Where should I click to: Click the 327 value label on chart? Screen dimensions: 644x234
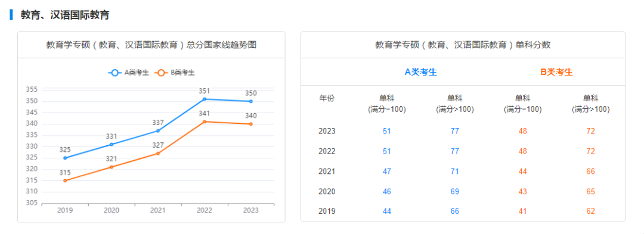157,145
